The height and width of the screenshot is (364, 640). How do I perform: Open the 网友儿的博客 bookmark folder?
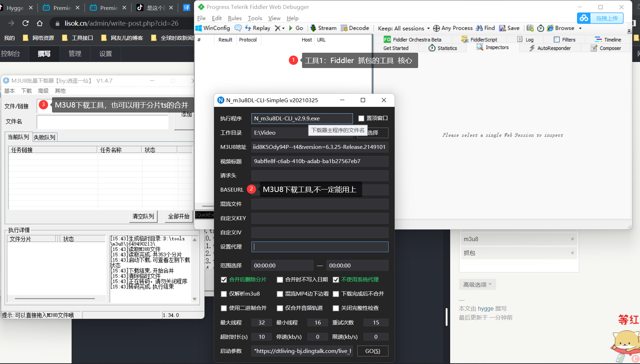[122, 38]
